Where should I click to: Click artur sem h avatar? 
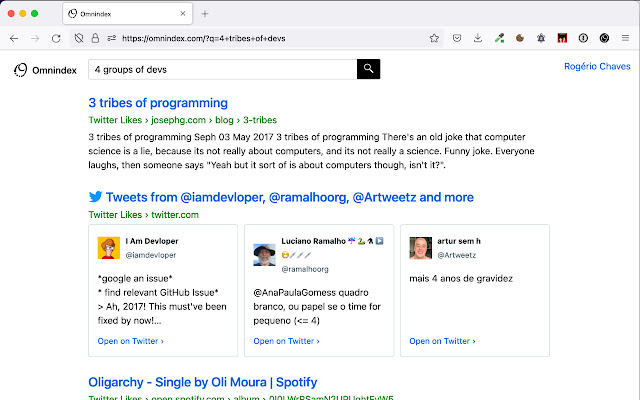tap(420, 247)
